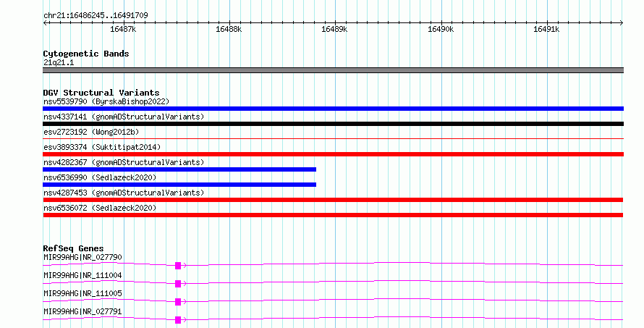Open variant nsv4287453 (gnomADStructuralVariants) label
Viewport: 644px width, 328px height.
coord(124,193)
